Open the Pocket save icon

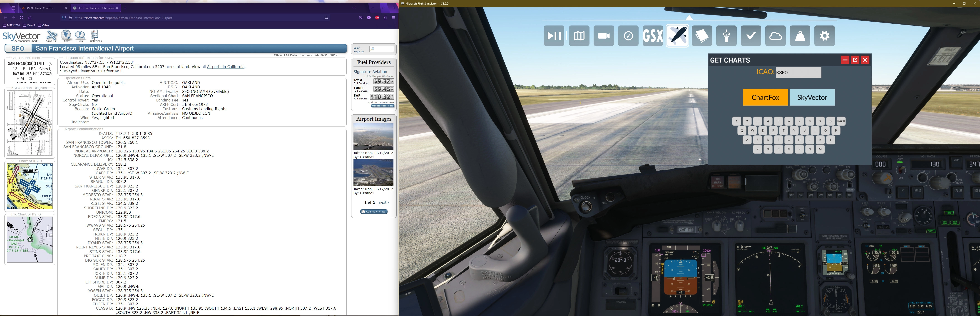[361, 18]
